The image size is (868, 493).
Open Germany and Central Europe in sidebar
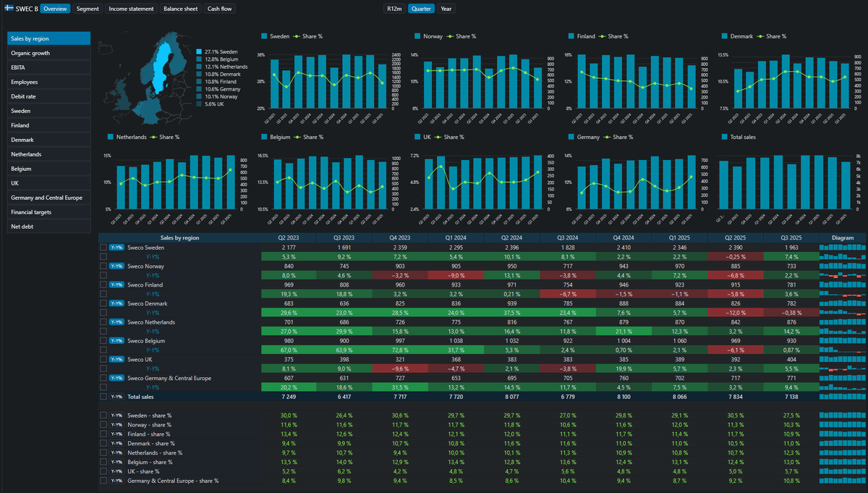tap(49, 198)
